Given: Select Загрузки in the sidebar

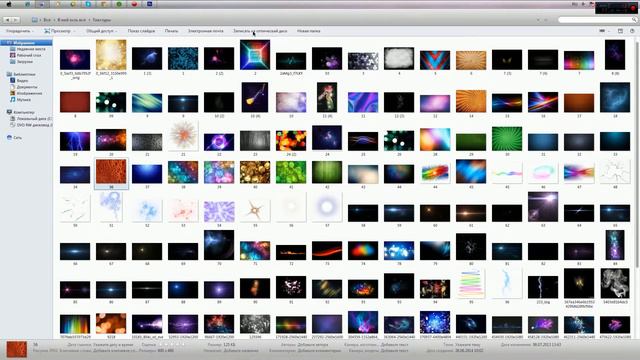Looking at the screenshot, I should click(25, 62).
